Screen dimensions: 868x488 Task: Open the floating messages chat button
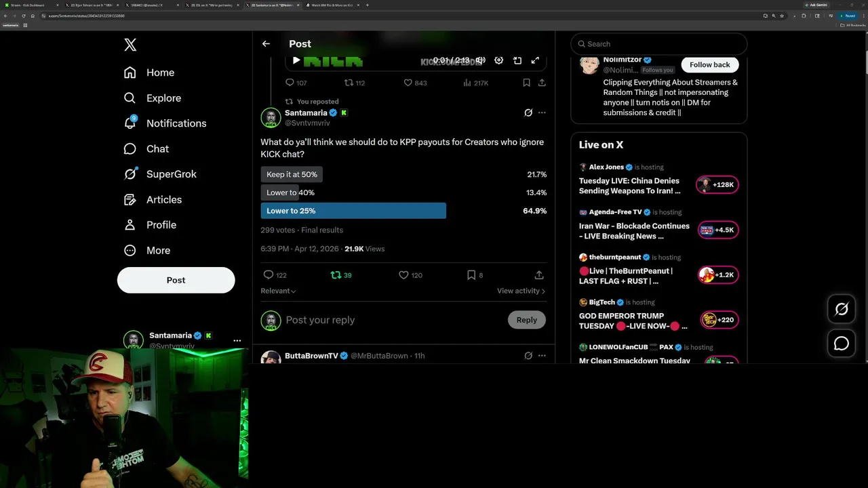point(842,344)
